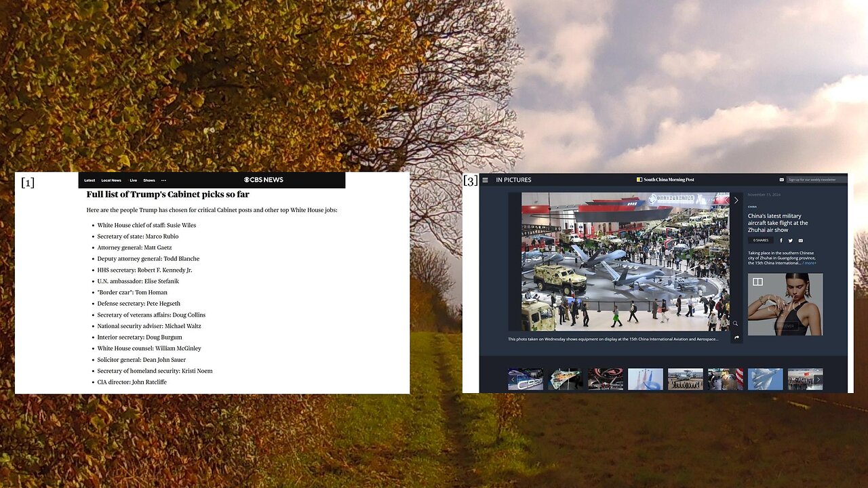Select the jet smoke trails thumbnail
The image size is (868, 488).
(x=646, y=379)
